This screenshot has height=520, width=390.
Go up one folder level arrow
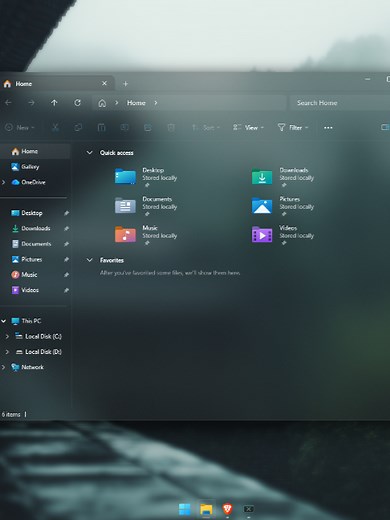[54, 103]
